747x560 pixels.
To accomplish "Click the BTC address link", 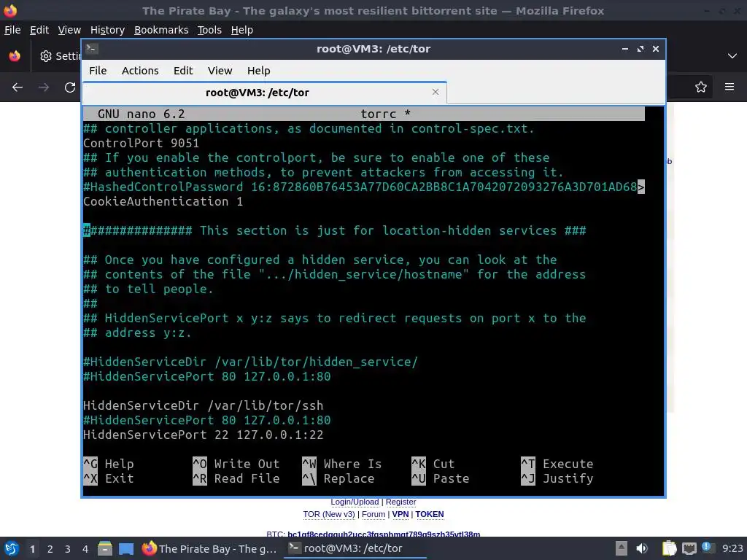I will pyautogui.click(x=384, y=534).
